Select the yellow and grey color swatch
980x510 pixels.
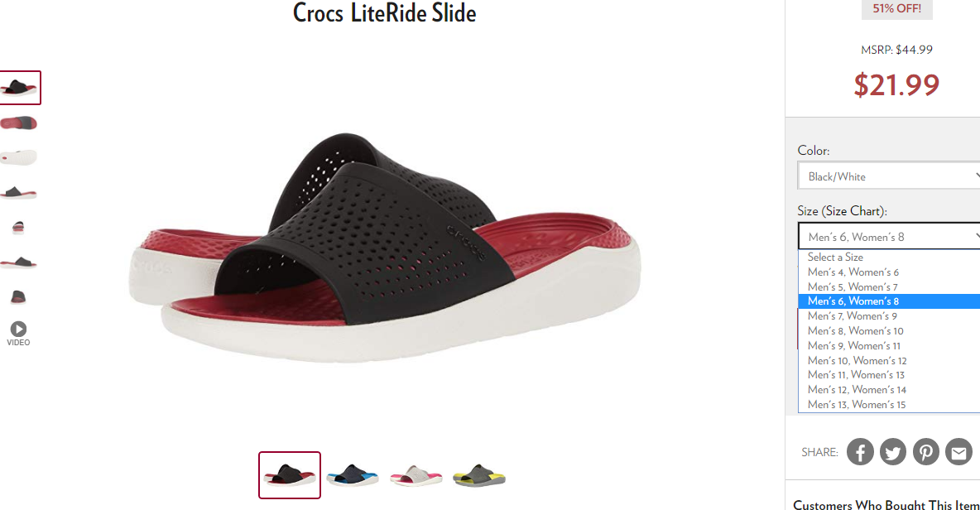(x=478, y=475)
